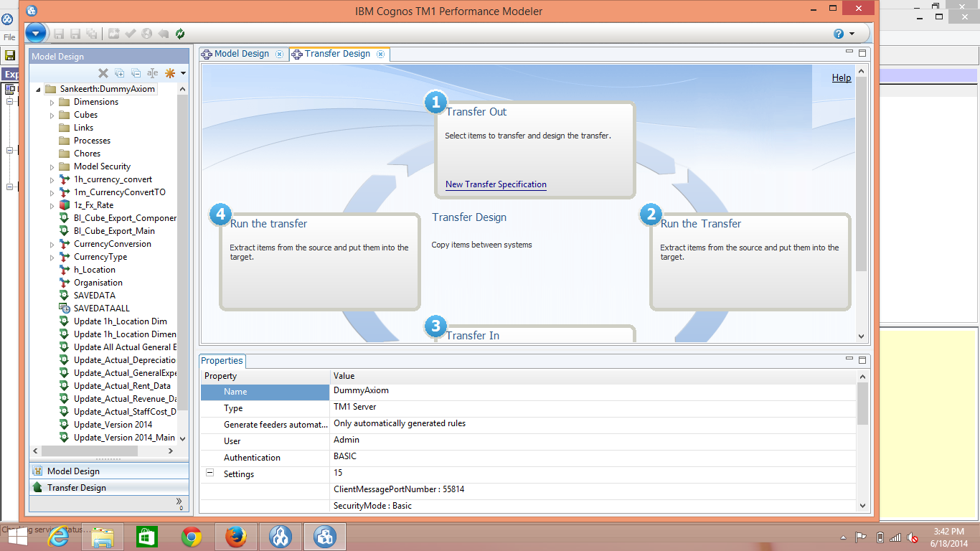The height and width of the screenshot is (551, 980).
Task: Expand the Dimensions folder
Action: pyautogui.click(x=52, y=103)
